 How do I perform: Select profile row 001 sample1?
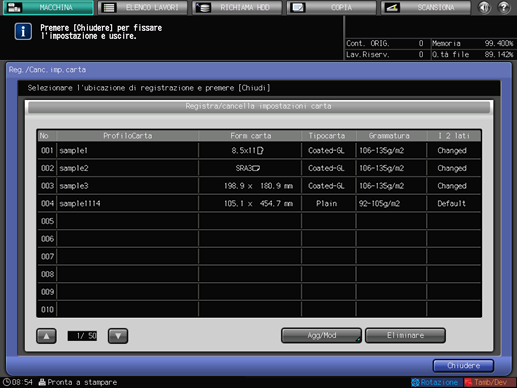[259, 151]
